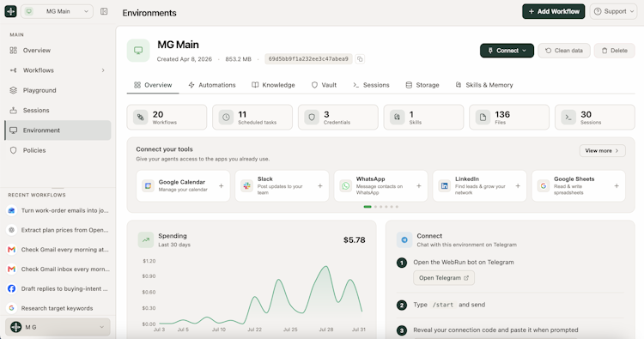This screenshot has height=339, width=644.
Task: Click the Slack logo icon
Action: click(246, 186)
